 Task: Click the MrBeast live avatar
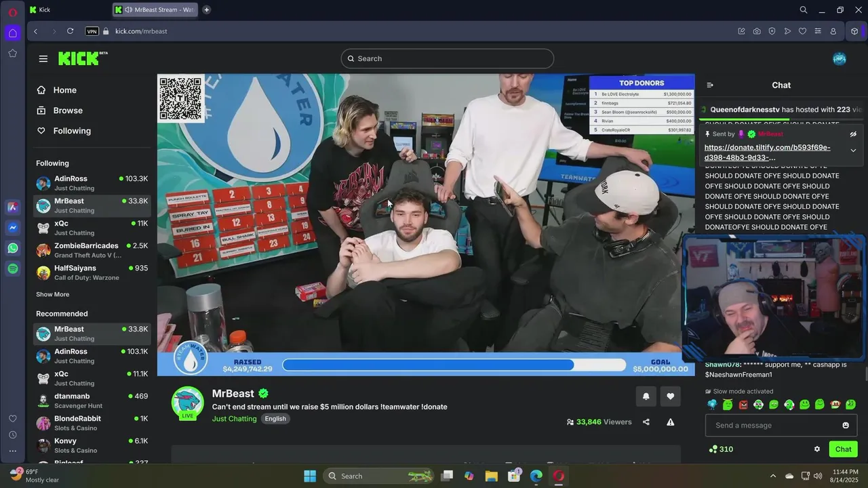pyautogui.click(x=188, y=404)
